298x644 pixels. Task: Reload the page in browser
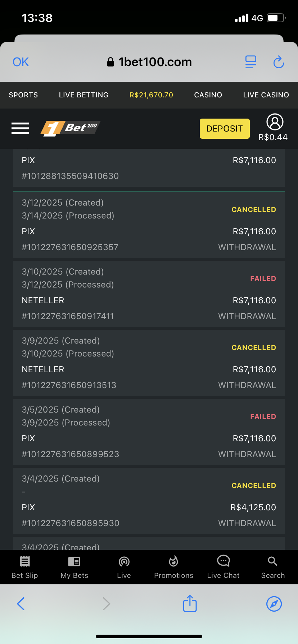pos(279,62)
